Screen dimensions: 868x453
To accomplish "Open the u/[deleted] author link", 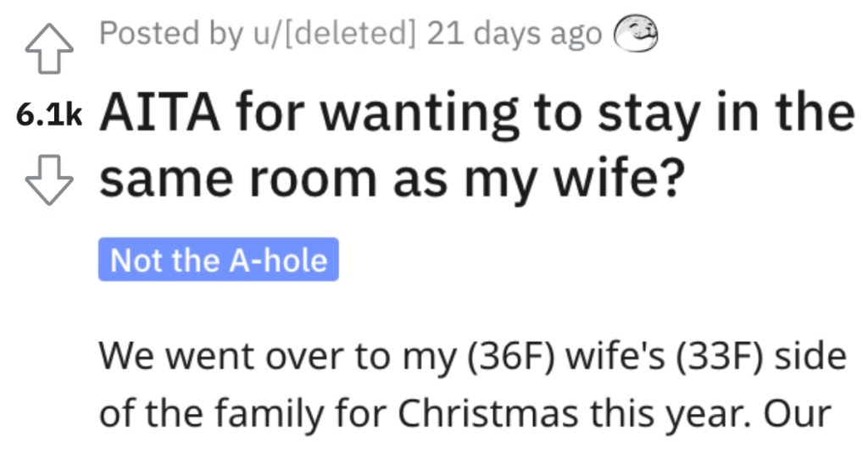I will pos(334,34).
